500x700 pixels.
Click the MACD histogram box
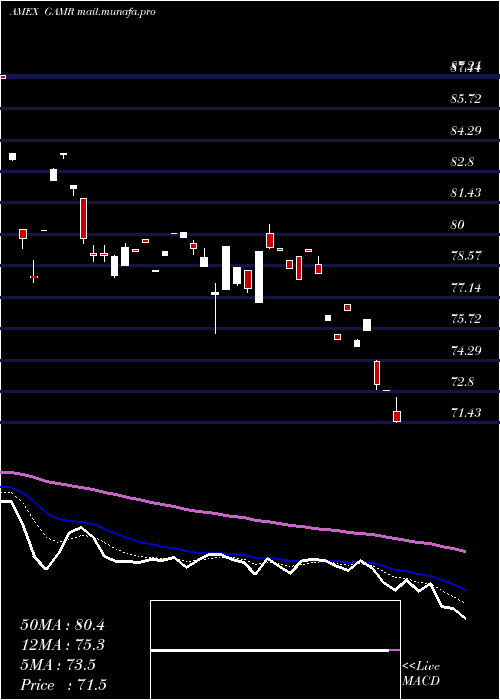275,650
